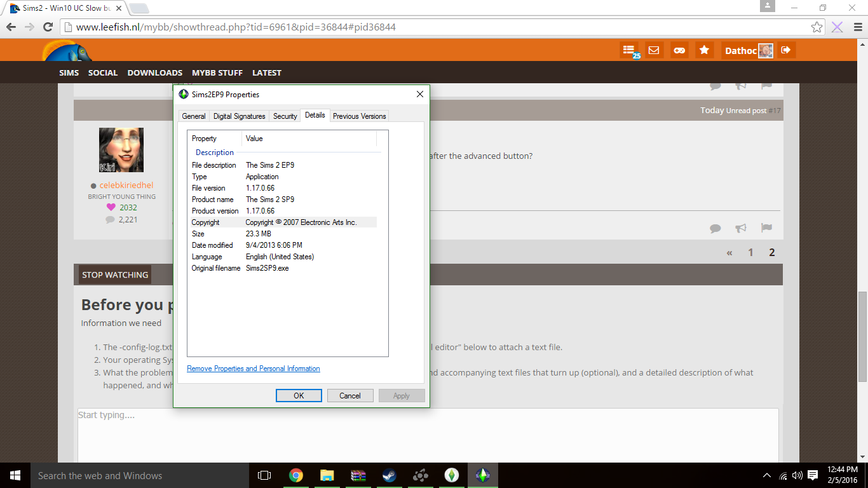This screenshot has width=868, height=488.
Task: Open the Previous Versions tab
Action: pos(359,116)
